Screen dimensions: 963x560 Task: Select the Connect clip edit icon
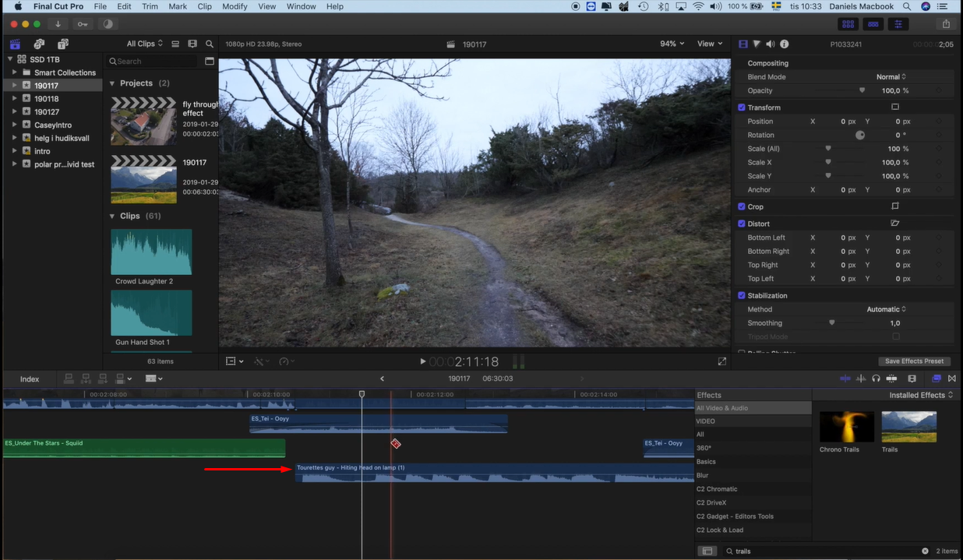point(68,379)
